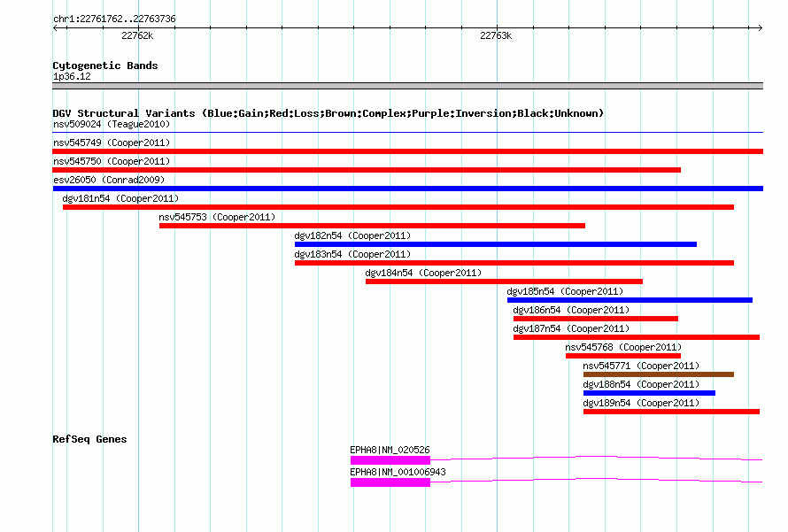Viewport: 788px width, 532px height.
Task: Select the nsv545750 red loss bar
Action: click(x=367, y=170)
